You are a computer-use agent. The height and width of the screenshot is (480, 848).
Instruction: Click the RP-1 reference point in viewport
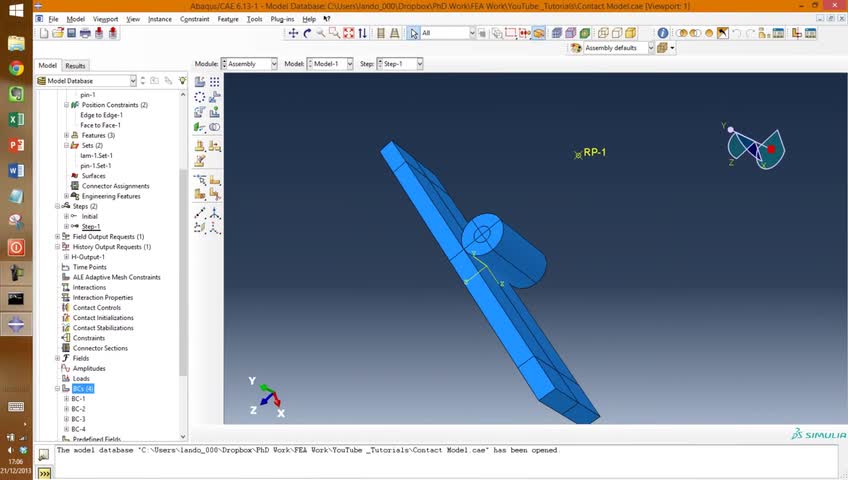click(x=579, y=155)
